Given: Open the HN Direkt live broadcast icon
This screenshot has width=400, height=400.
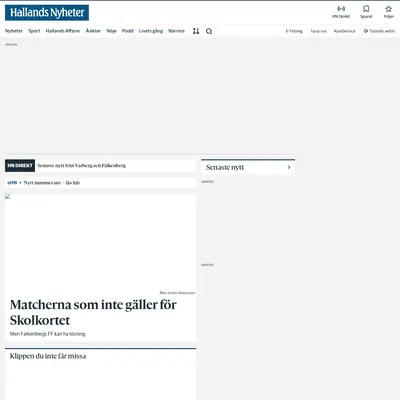Looking at the screenshot, I should [341, 9].
